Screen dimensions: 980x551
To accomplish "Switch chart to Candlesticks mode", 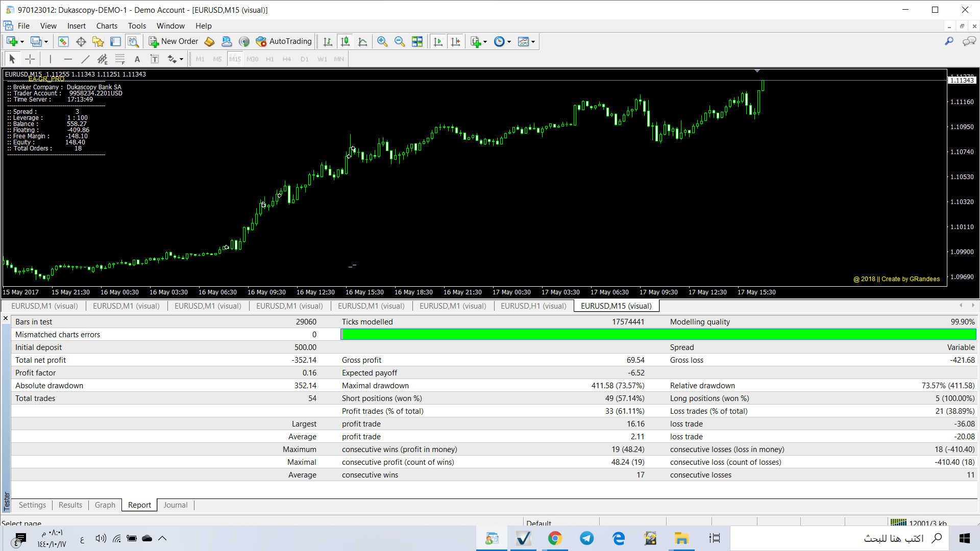I will 346,41.
